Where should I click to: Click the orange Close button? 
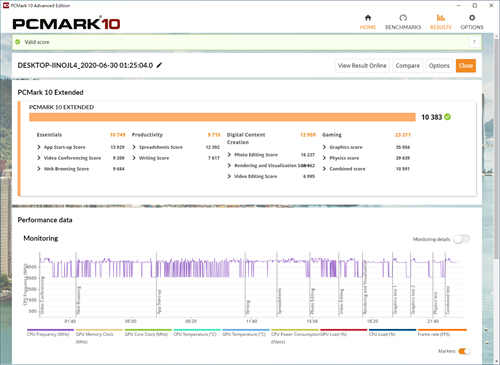(466, 66)
